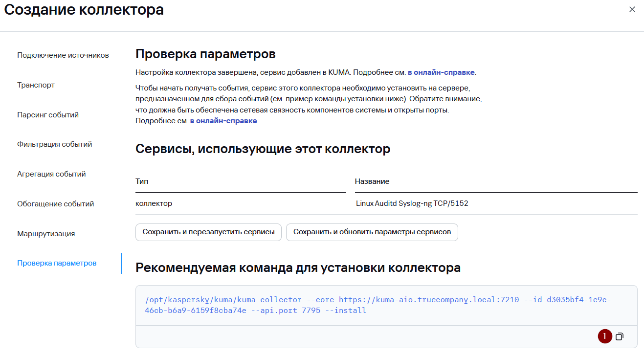Open the Маршрутизация step
The image size is (644, 357).
coord(46,234)
